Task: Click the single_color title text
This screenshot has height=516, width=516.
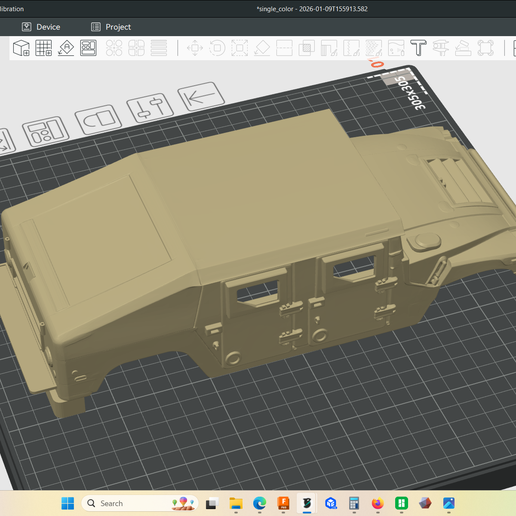Action: click(x=312, y=9)
